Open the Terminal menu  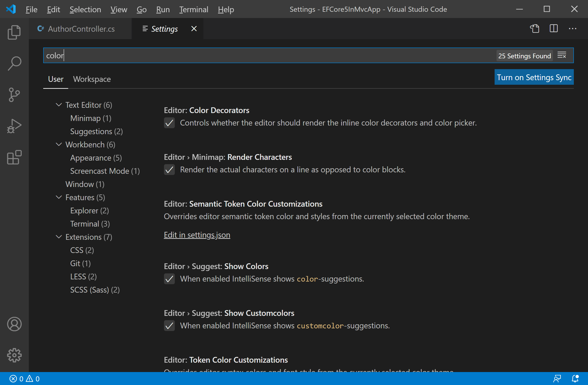coord(194,9)
